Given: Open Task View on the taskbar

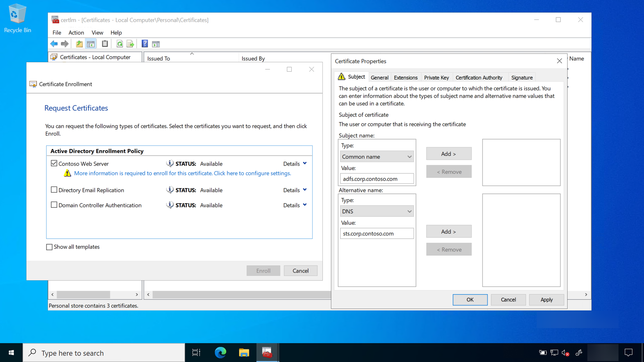Looking at the screenshot, I should click(x=196, y=353).
